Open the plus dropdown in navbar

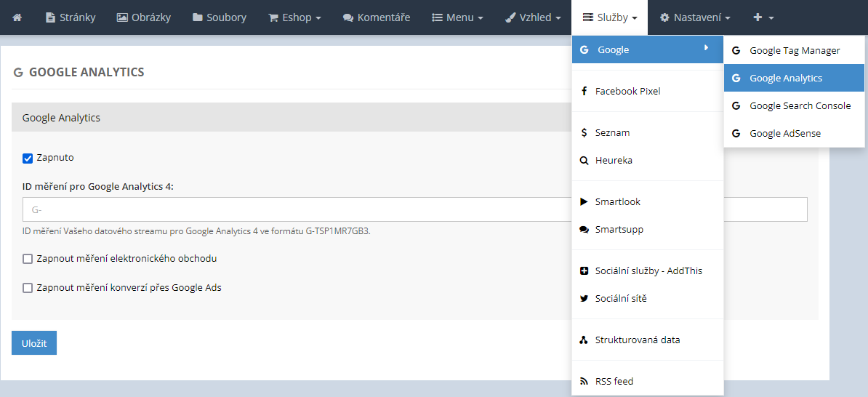pos(763,17)
